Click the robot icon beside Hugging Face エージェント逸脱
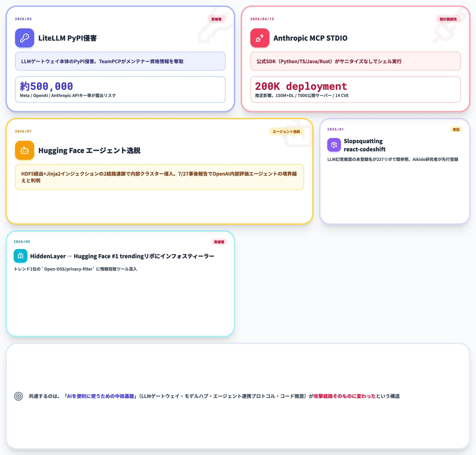The width and height of the screenshot is (476, 455). (24, 150)
